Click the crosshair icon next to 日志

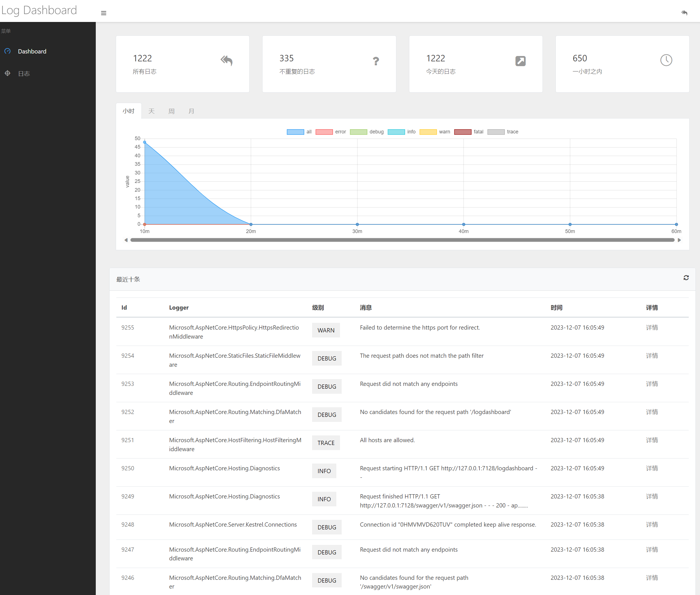point(7,73)
